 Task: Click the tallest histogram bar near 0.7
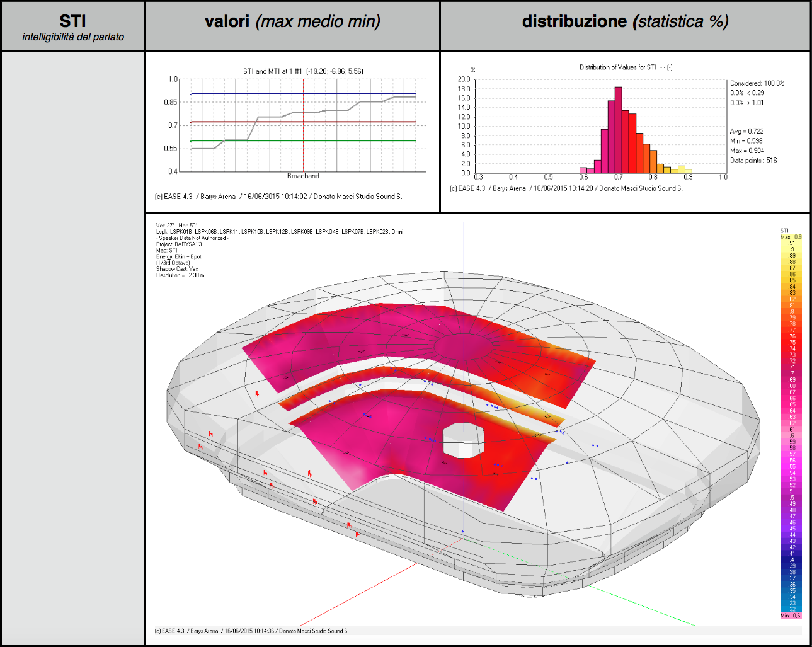point(619,130)
